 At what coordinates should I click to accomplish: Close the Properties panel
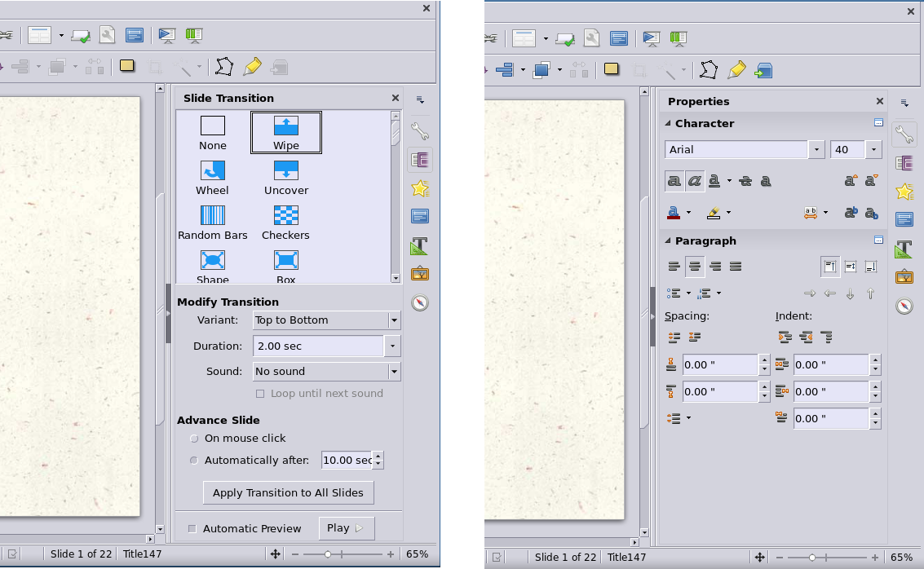pos(880,101)
